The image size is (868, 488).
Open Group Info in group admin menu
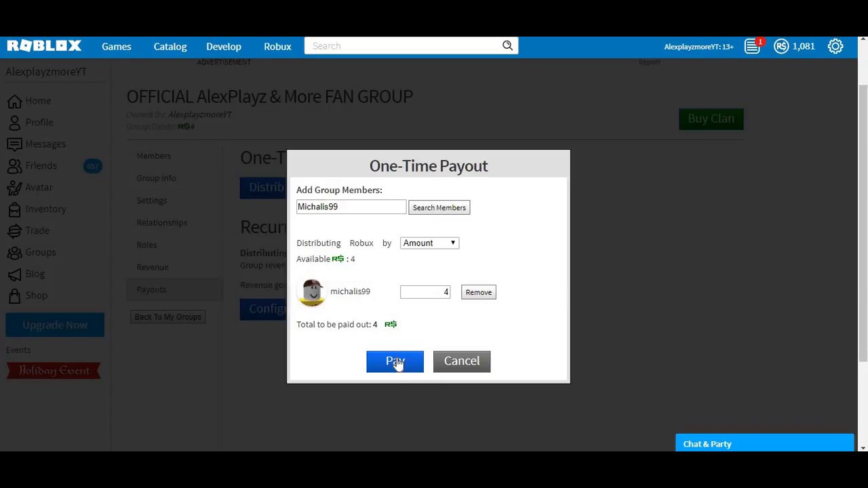(x=156, y=178)
